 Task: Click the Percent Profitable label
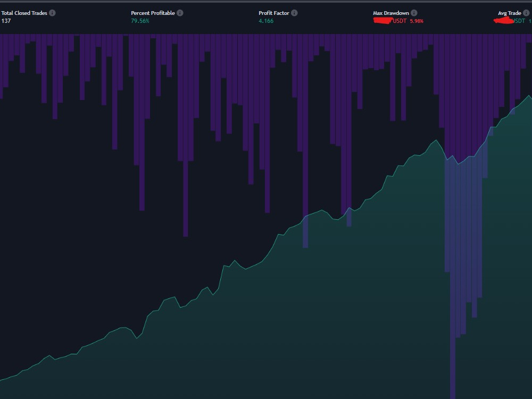tap(153, 13)
